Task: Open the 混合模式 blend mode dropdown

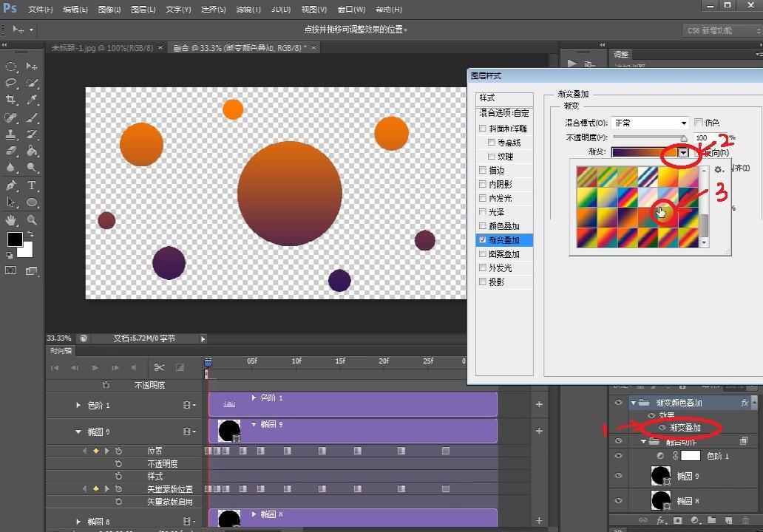Action: click(x=650, y=123)
